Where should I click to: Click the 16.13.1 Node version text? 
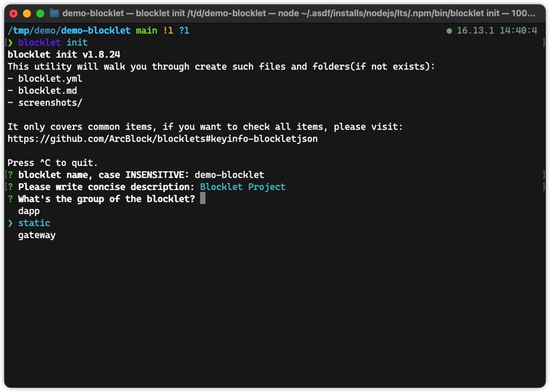[x=475, y=31]
